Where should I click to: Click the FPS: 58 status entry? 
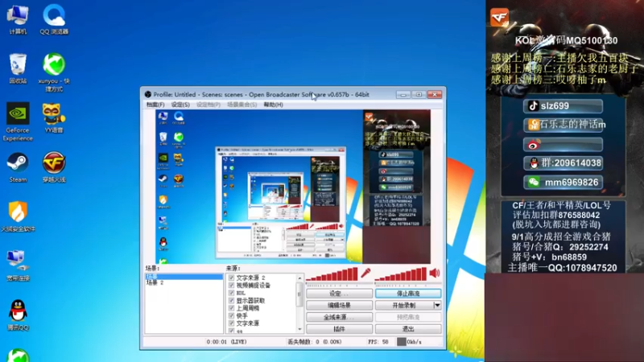(x=378, y=341)
